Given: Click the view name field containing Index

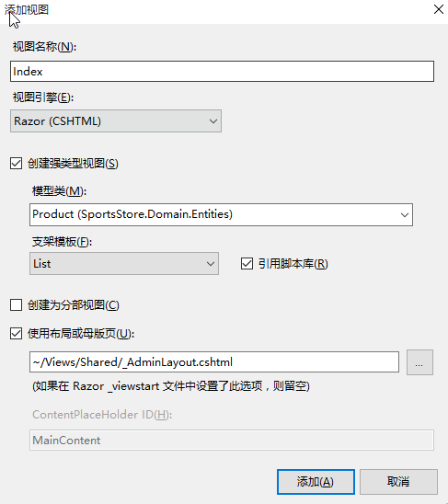Looking at the screenshot, I should (222, 71).
